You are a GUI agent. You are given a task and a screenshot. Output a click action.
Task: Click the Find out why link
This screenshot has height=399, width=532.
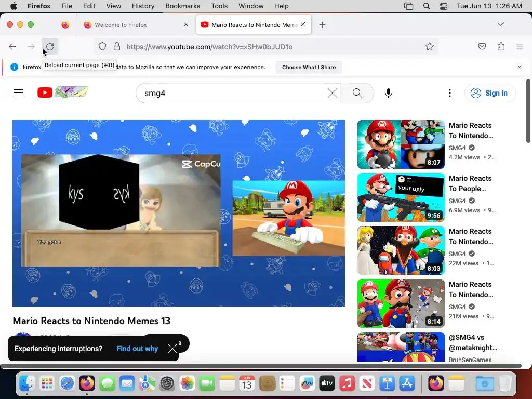coord(137,349)
